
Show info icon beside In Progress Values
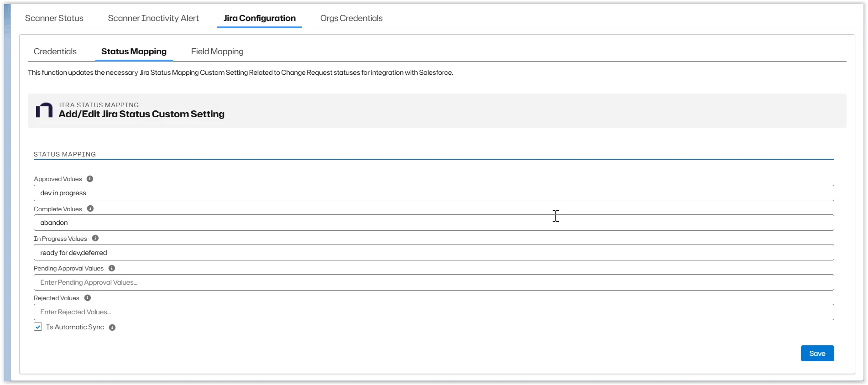[x=95, y=238]
